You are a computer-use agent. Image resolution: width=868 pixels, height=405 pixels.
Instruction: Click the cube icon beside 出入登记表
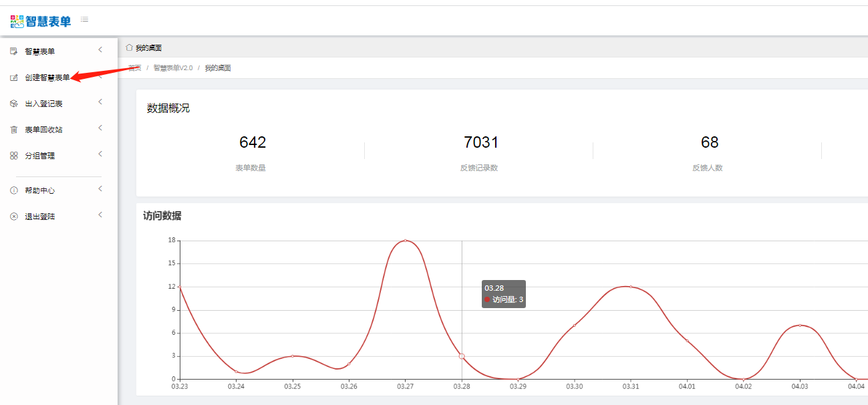click(x=14, y=104)
